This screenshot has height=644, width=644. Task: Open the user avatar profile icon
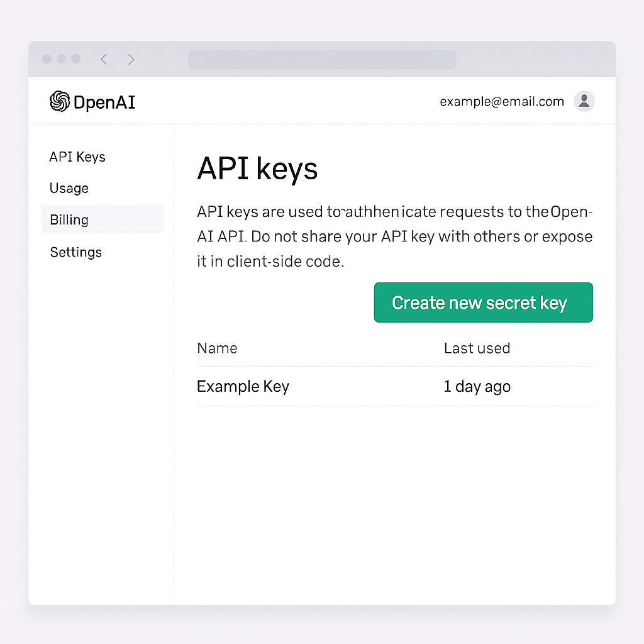point(584,101)
